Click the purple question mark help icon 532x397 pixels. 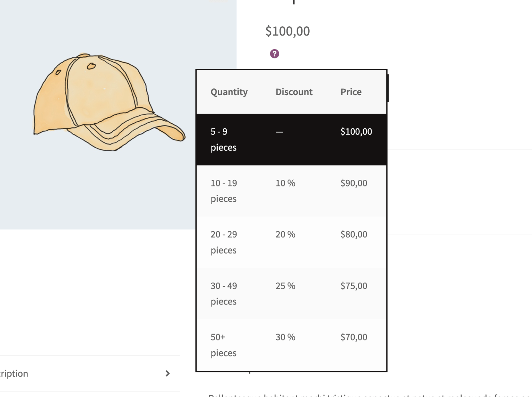click(274, 53)
